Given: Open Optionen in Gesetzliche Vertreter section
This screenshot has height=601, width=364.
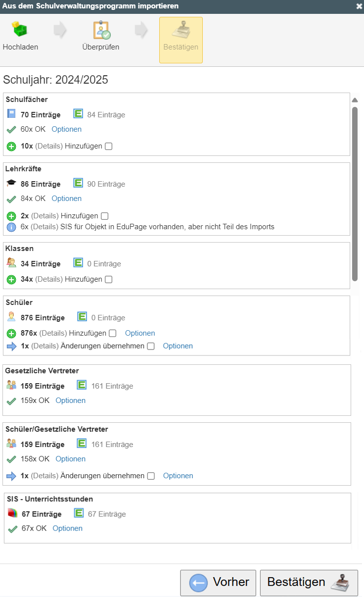Looking at the screenshot, I should (x=70, y=401).
